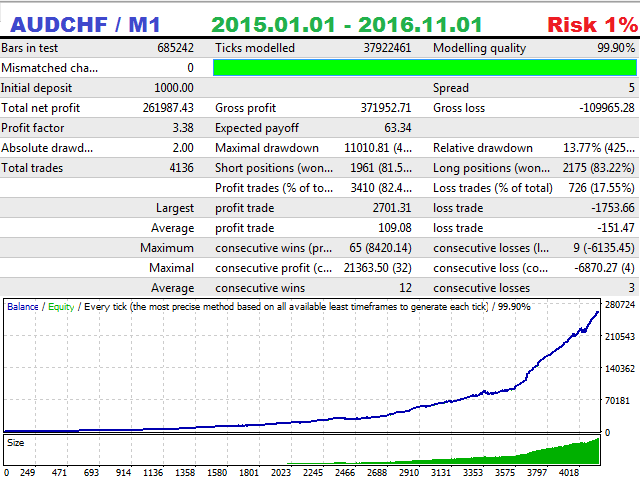Click the green modelling quality bar
The width and height of the screenshot is (640, 480).
click(424, 67)
